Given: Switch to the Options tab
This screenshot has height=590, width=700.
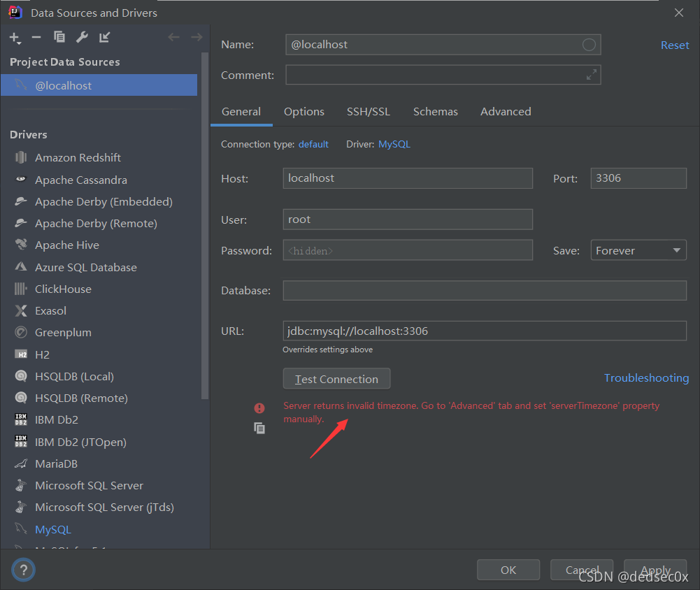Looking at the screenshot, I should coord(304,112).
